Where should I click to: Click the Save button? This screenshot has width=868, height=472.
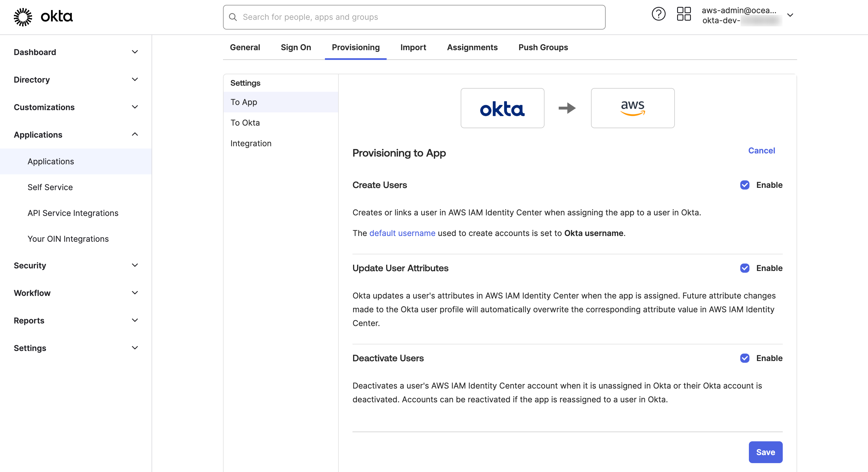[x=766, y=452]
